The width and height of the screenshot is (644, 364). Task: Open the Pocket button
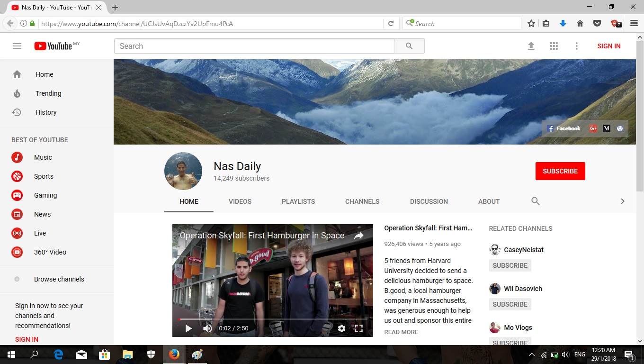pyautogui.click(x=597, y=23)
